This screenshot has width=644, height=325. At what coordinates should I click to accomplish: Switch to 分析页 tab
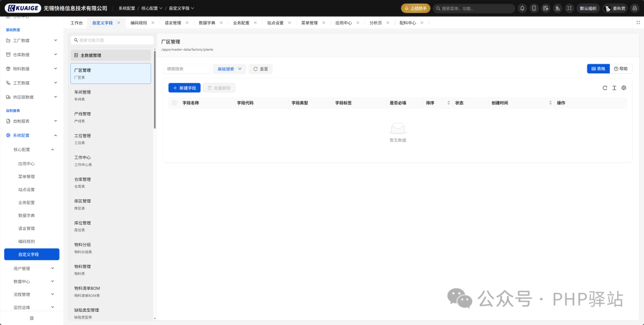coord(376,23)
